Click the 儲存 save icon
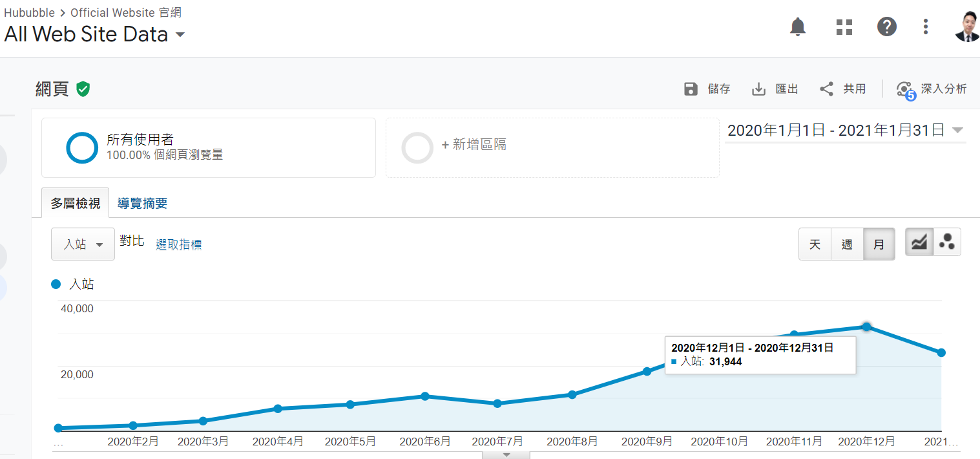This screenshot has height=459, width=980. pyautogui.click(x=691, y=89)
